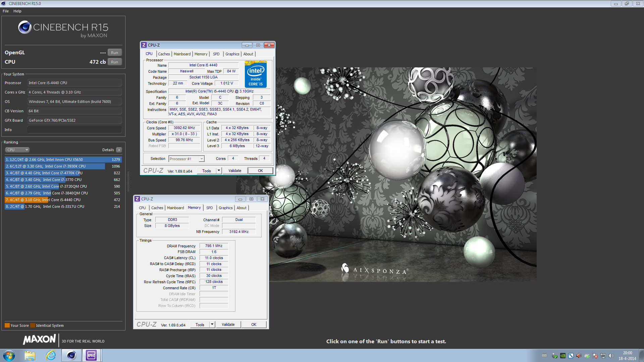Click the blue key tray icon
This screenshot has width=644, height=362.
(571, 356)
